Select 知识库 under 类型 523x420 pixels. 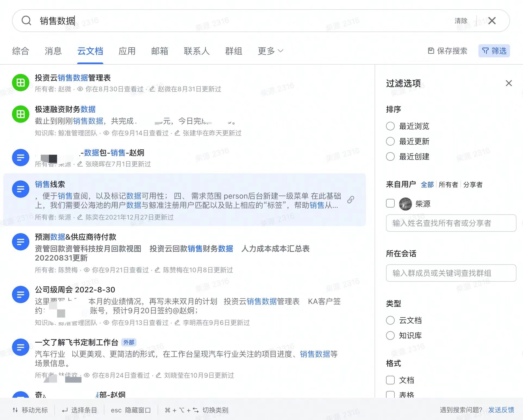[x=390, y=336]
